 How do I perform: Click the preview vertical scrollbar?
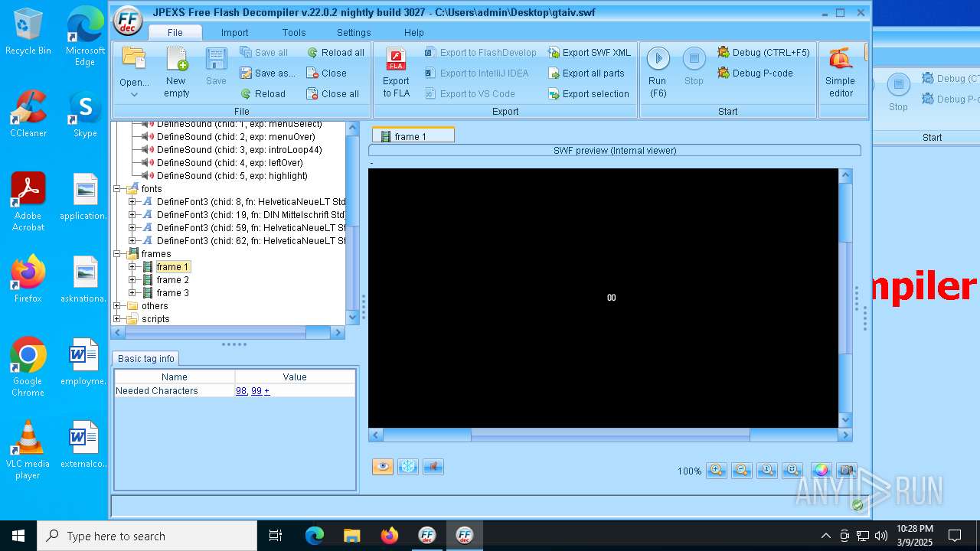coord(846,298)
